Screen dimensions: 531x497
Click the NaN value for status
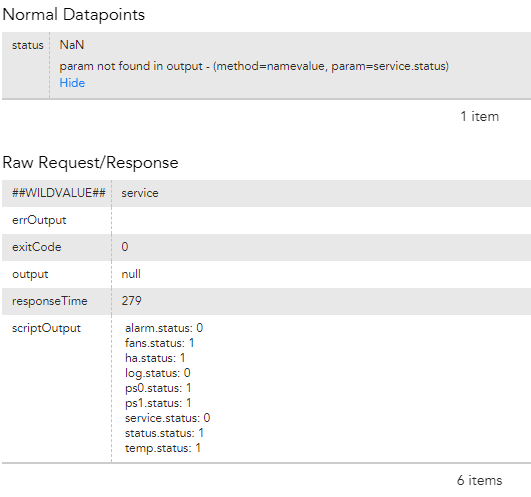72,45
